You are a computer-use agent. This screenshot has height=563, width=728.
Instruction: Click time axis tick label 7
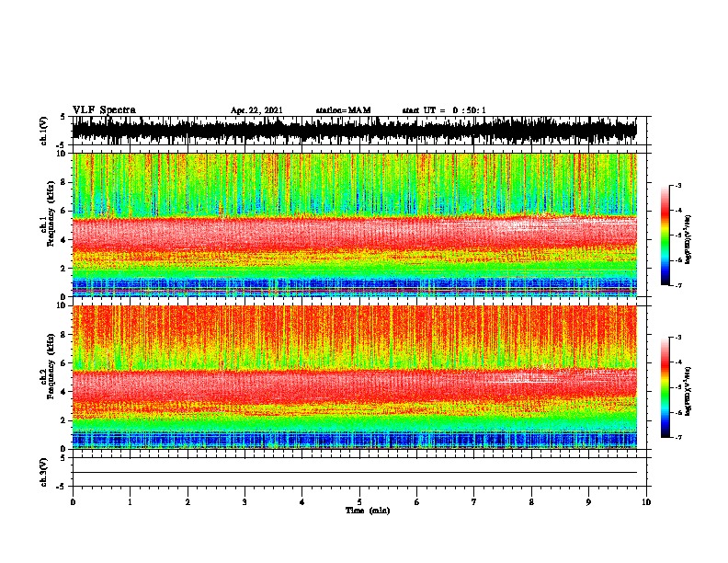[x=474, y=502]
